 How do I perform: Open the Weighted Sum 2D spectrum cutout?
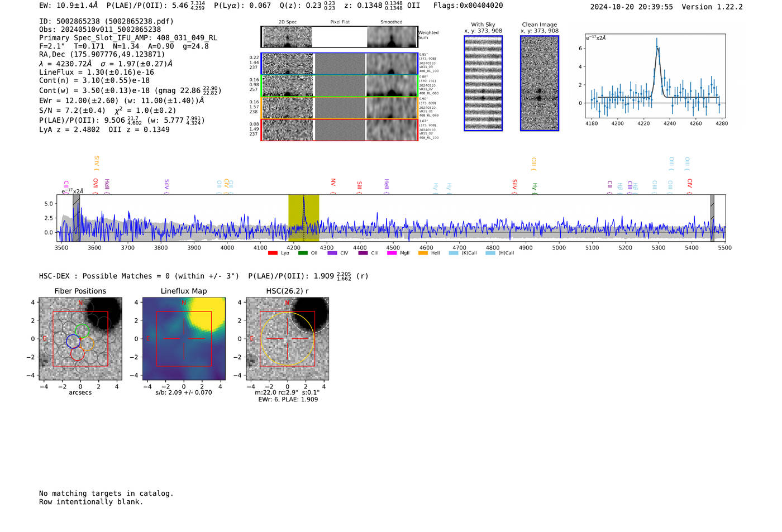pyautogui.click(x=340, y=37)
